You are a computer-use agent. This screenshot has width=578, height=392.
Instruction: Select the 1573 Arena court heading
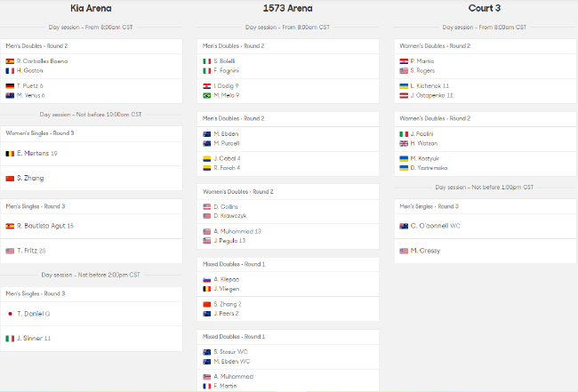coord(287,9)
